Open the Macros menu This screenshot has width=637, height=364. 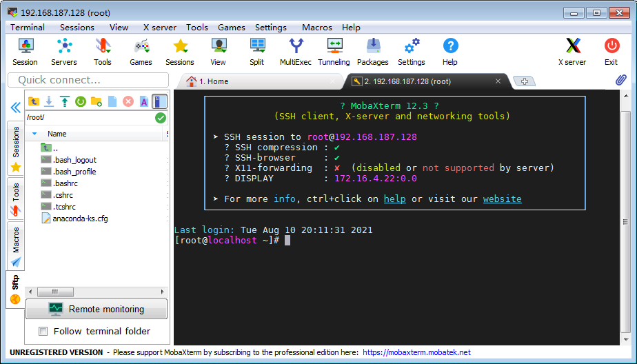(x=316, y=28)
